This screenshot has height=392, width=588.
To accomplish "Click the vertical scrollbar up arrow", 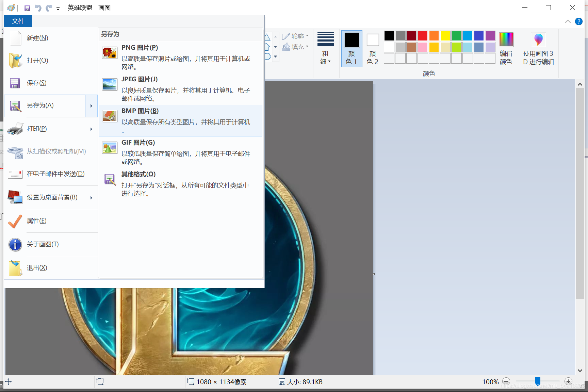I will [x=580, y=84].
